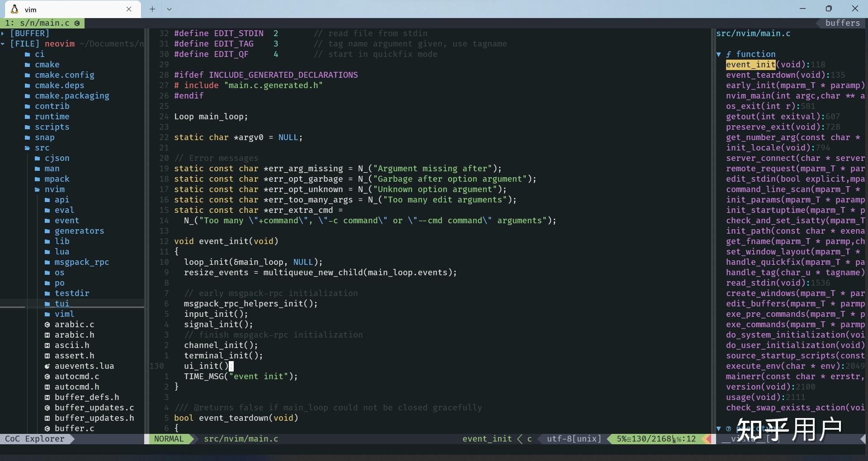Click the C file icon beside arabic.c

tap(47, 325)
